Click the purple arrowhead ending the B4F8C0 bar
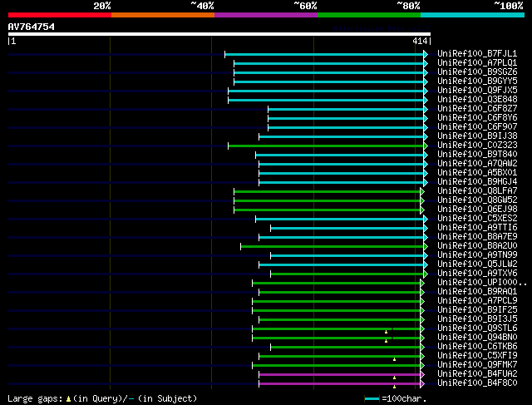532x405 pixels. point(422,384)
